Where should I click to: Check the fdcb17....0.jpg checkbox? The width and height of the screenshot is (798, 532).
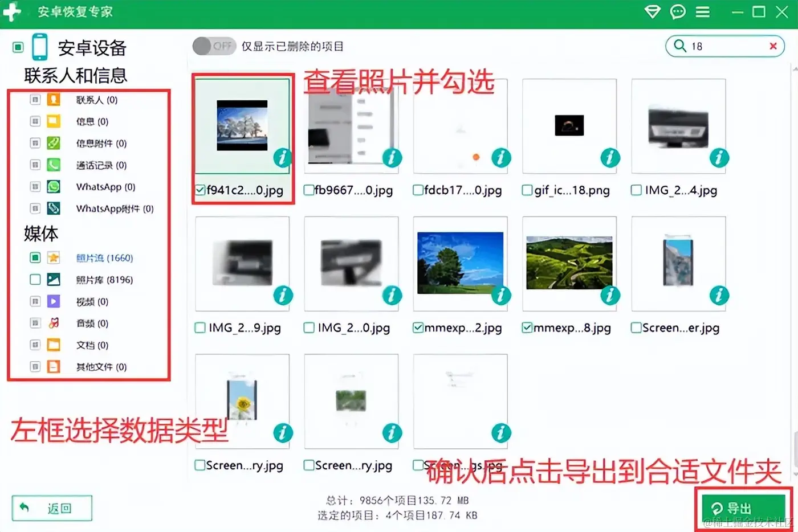(x=418, y=190)
